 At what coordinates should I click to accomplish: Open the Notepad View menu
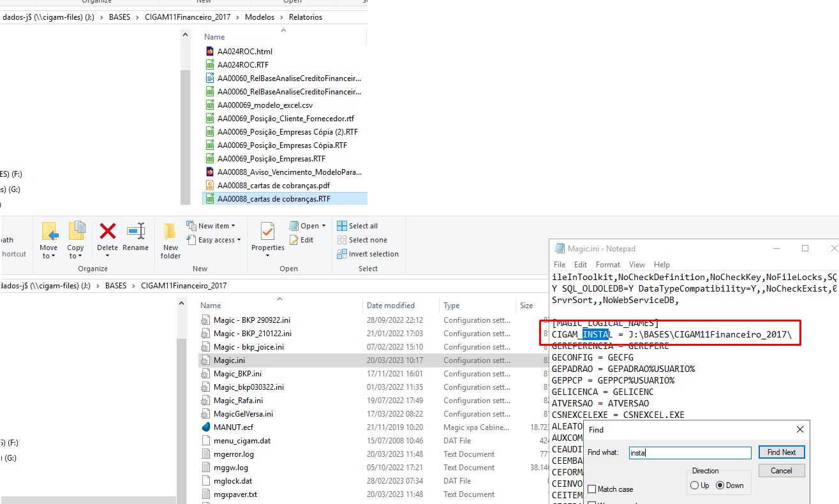coord(637,264)
